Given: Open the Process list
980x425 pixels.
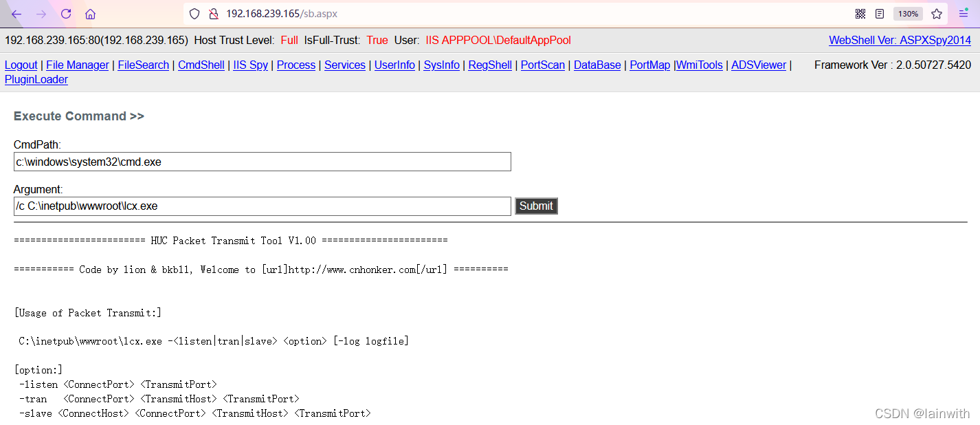Looking at the screenshot, I should [296, 65].
